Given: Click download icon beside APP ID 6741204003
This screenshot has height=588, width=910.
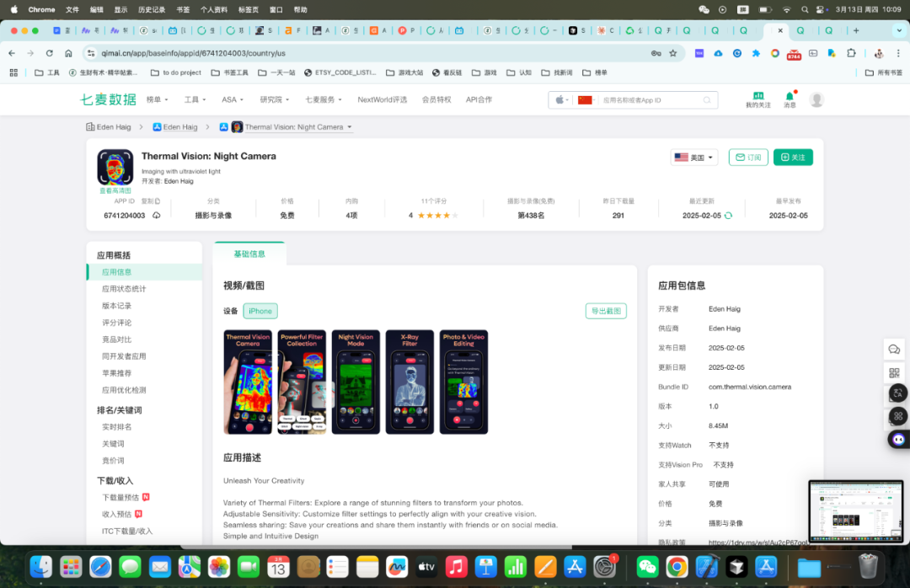Looking at the screenshot, I should (x=156, y=216).
